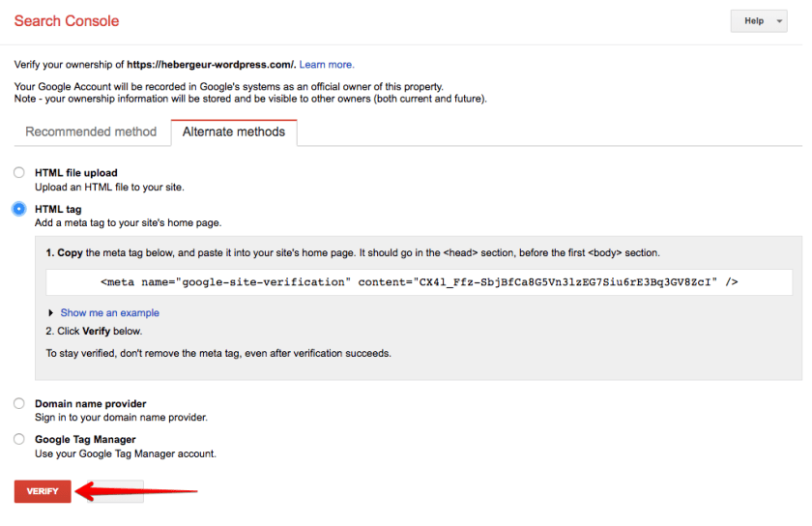Screen dimensions: 812x526
Task: Click the Domain name provider label text
Action: [x=90, y=403]
